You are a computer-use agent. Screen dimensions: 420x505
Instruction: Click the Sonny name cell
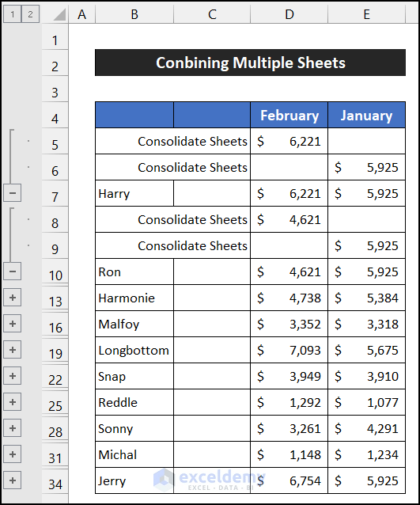pos(134,428)
